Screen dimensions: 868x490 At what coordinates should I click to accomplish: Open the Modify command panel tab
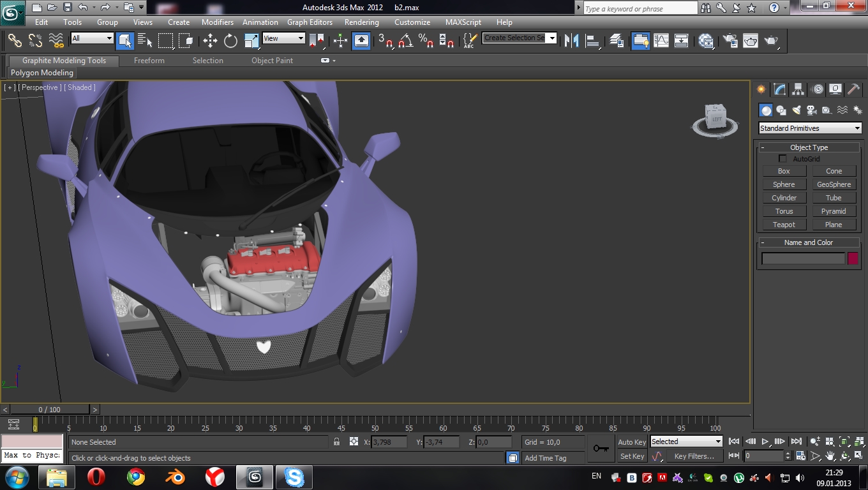coord(779,89)
